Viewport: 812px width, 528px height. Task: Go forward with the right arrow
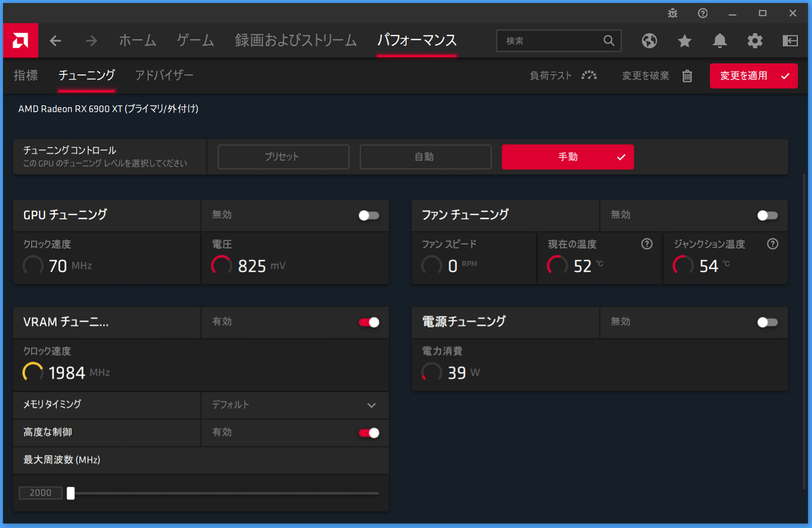91,41
